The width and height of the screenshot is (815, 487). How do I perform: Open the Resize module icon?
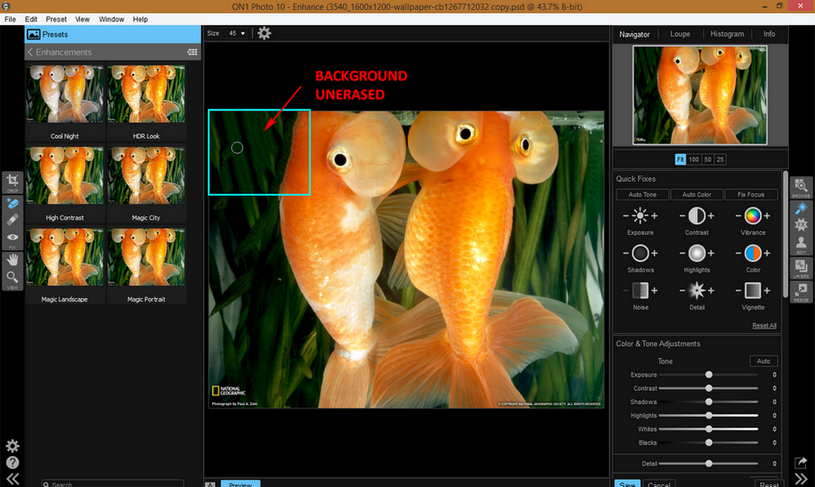[802, 292]
